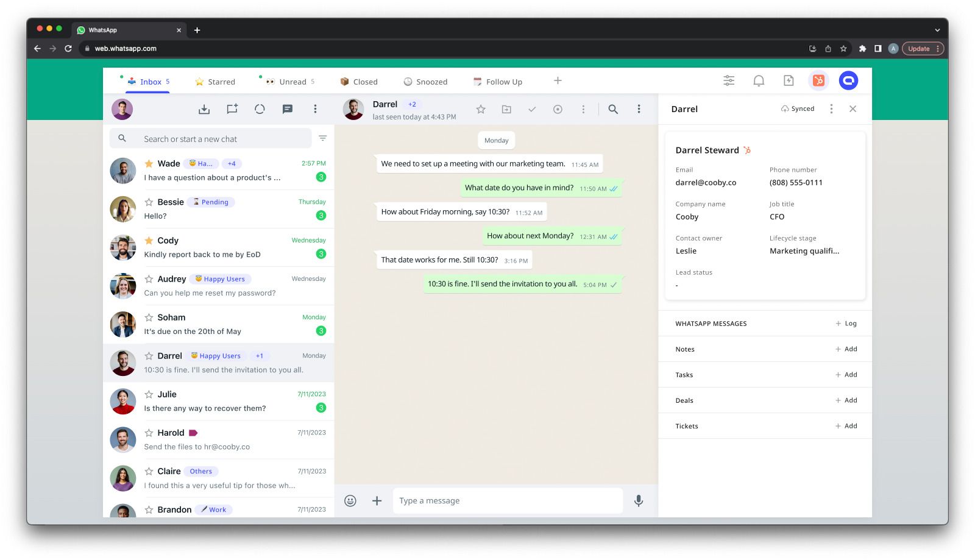975x560 pixels.
Task: Open the Pending label on Bessie's chat
Action: click(211, 202)
